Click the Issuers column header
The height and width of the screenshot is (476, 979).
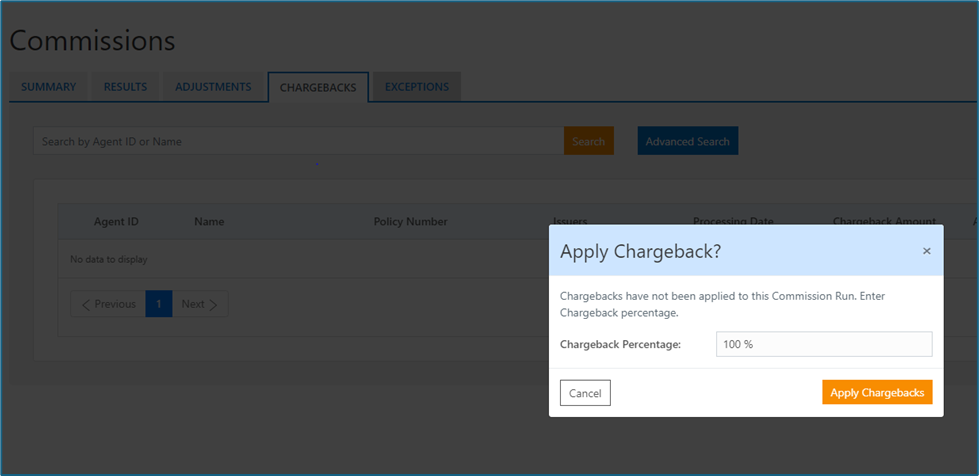click(x=570, y=221)
